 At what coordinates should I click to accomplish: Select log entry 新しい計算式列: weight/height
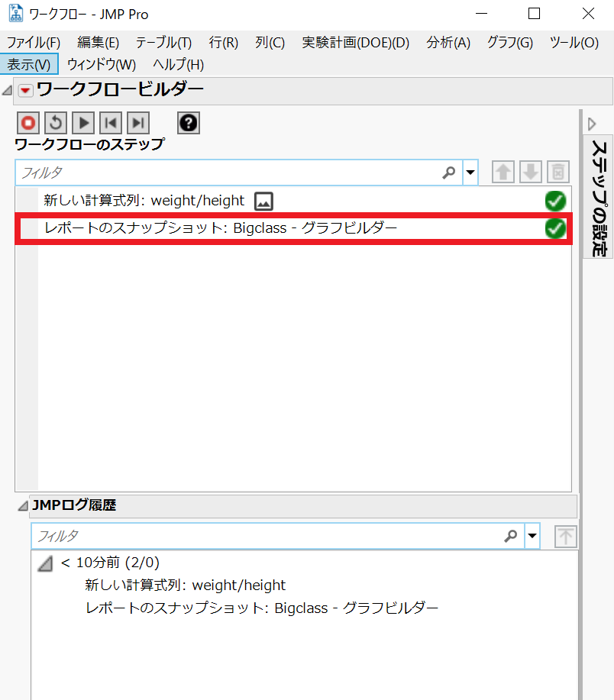click(185, 585)
